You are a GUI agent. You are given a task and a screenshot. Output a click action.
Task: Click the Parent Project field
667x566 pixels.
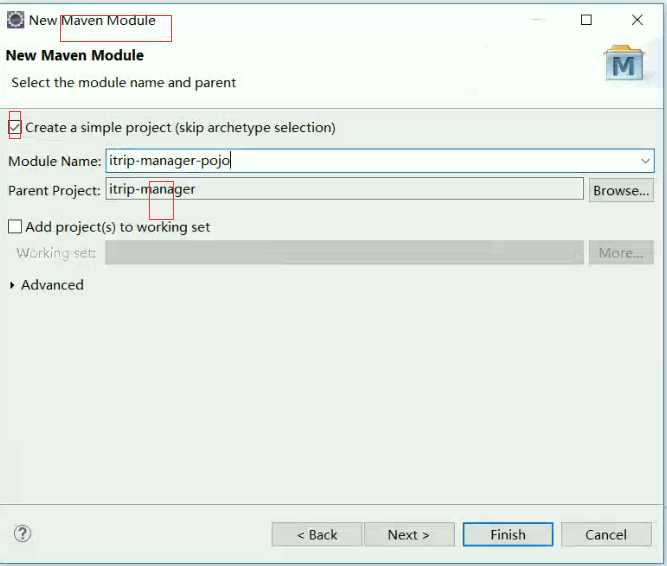tap(345, 189)
